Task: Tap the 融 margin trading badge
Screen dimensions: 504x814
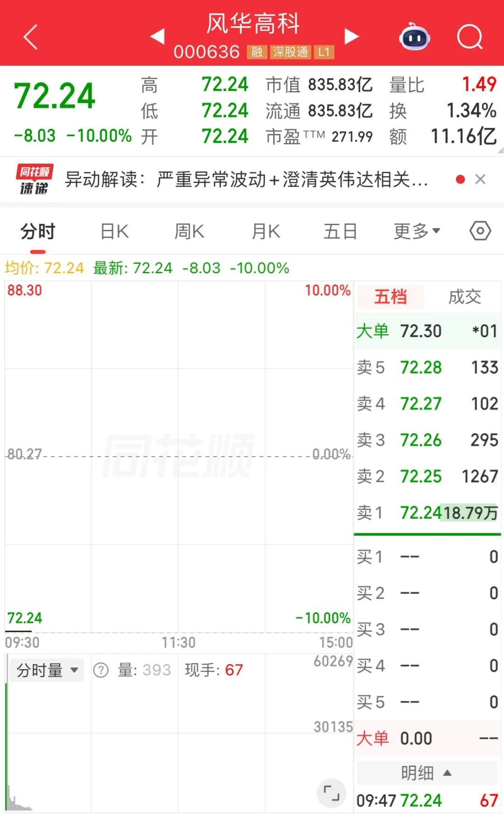Action: point(257,52)
